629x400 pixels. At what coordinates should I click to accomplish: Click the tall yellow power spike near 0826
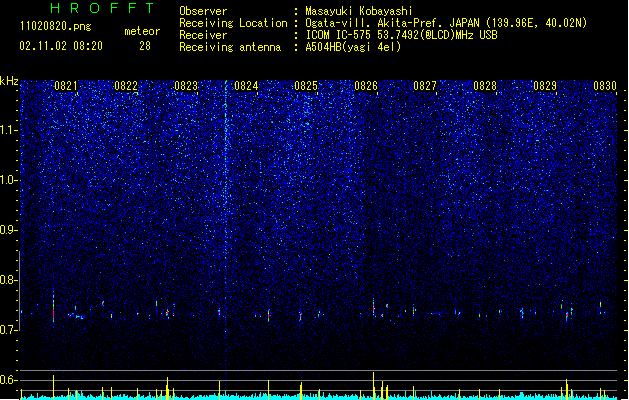[x=373, y=385]
